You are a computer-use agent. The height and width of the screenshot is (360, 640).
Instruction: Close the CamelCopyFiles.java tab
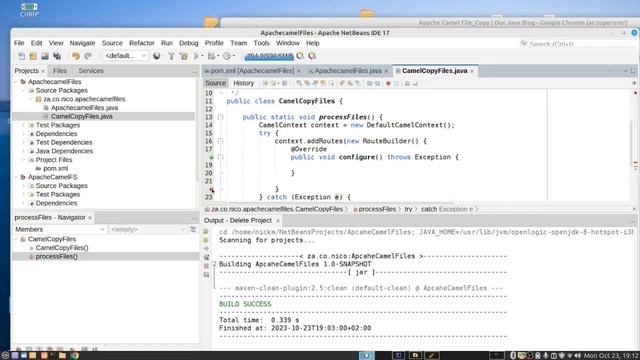[x=472, y=71]
